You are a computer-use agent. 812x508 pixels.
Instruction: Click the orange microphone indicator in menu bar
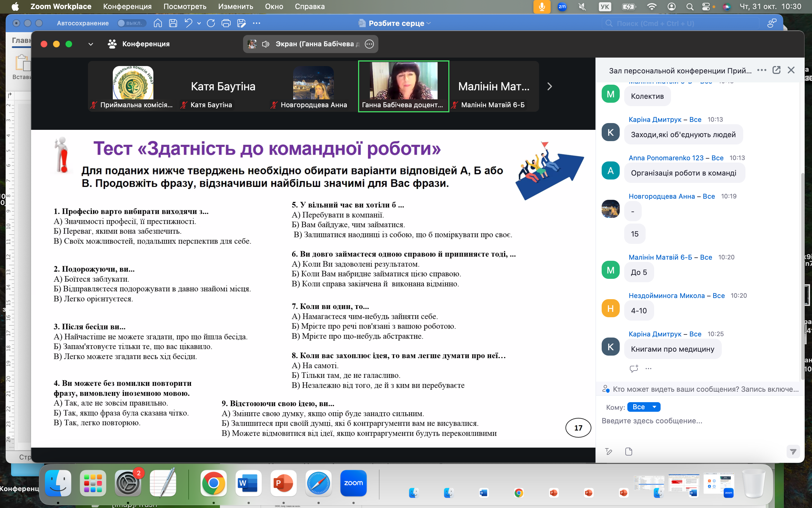tap(542, 6)
